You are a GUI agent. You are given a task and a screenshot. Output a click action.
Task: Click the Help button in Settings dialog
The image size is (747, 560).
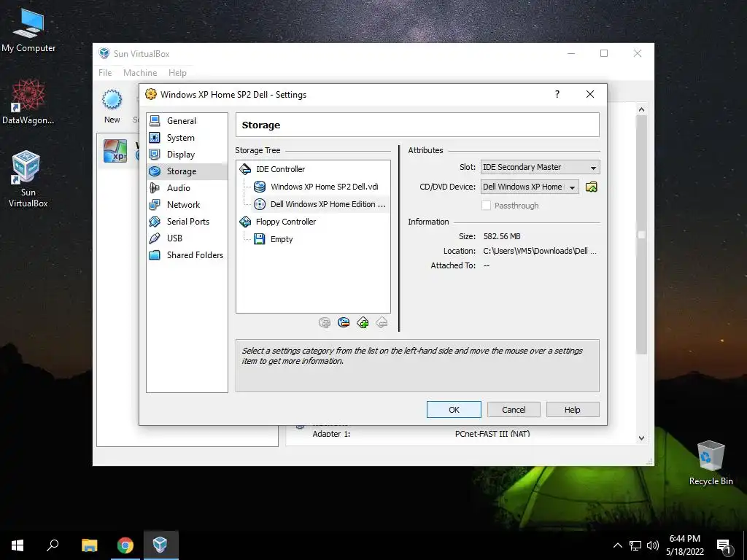[x=573, y=410]
